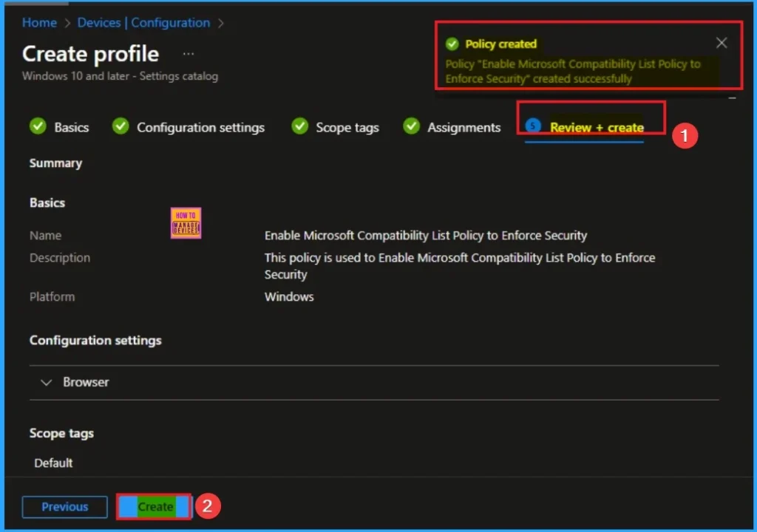Click the Basics step green checkmark icon
The image size is (757, 532).
(x=38, y=126)
